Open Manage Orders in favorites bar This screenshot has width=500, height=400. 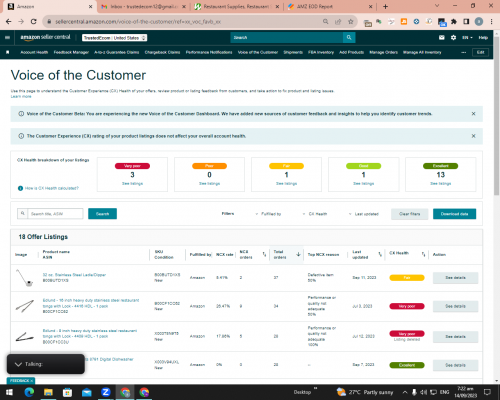coord(383,52)
